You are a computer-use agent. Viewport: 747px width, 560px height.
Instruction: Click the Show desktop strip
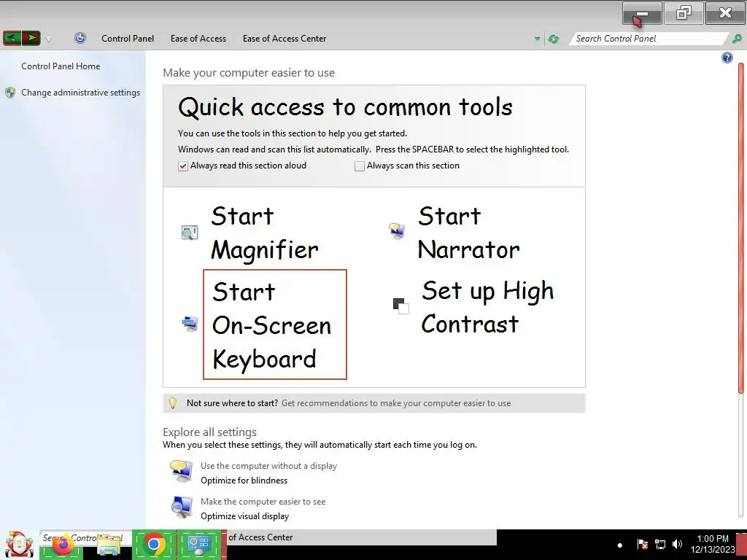point(741,545)
